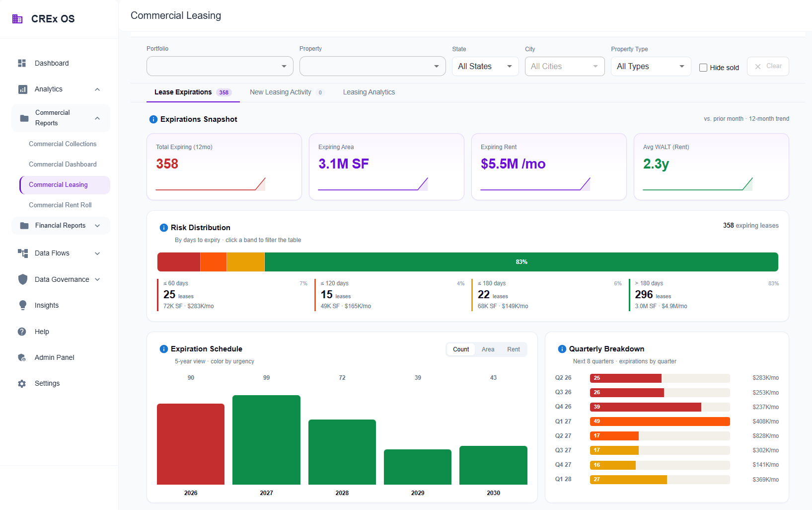This screenshot has height=510, width=812.
Task: Open Dashboard via its grid icon
Action: point(22,63)
